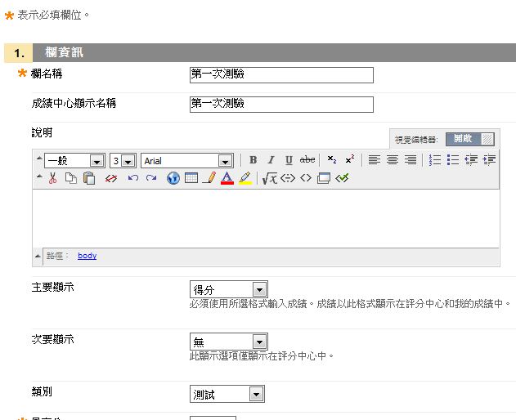
Task: Insert a table using the table icon
Action: [191, 178]
